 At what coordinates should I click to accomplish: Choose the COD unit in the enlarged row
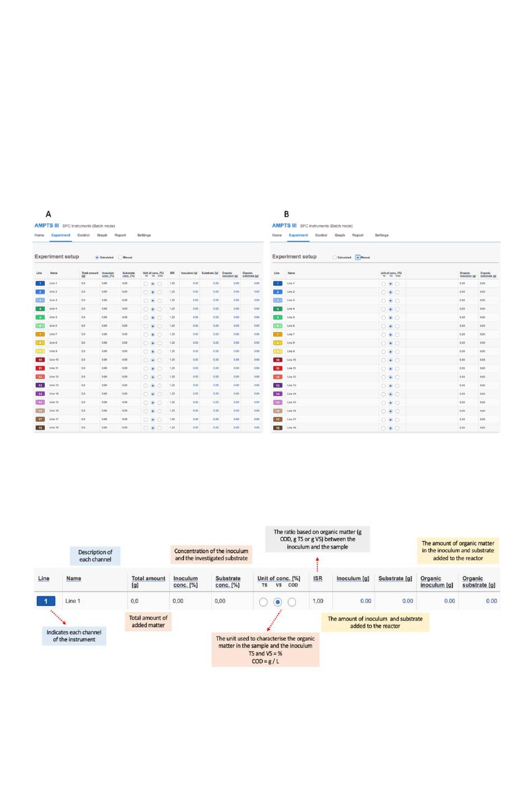pyautogui.click(x=292, y=602)
